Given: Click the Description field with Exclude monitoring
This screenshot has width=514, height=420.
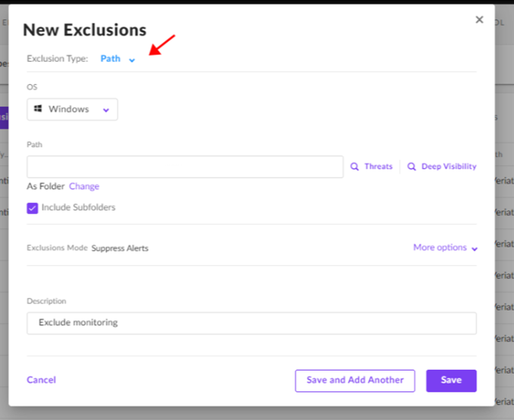Looking at the screenshot, I should (x=252, y=324).
